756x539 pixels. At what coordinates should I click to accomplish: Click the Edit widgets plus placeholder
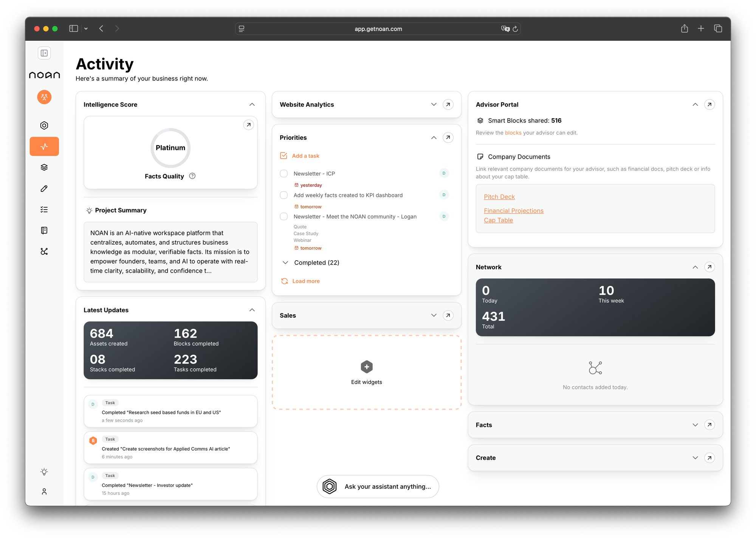tap(366, 367)
